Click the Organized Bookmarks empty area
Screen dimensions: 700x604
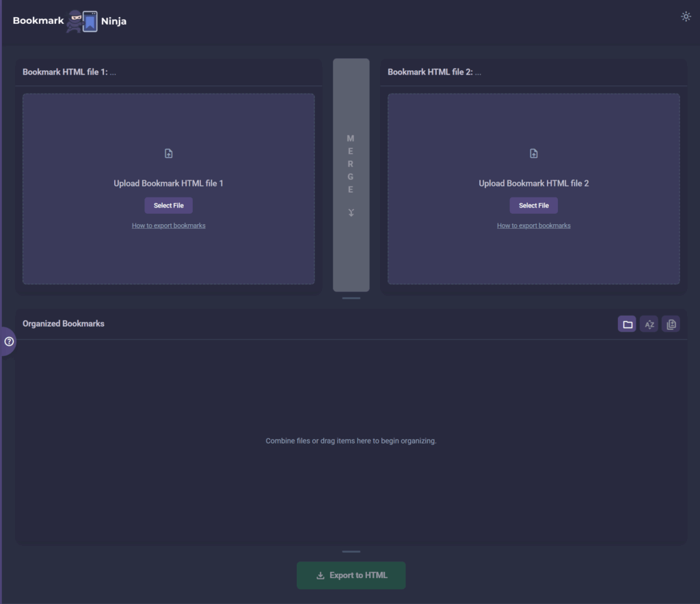pyautogui.click(x=351, y=441)
